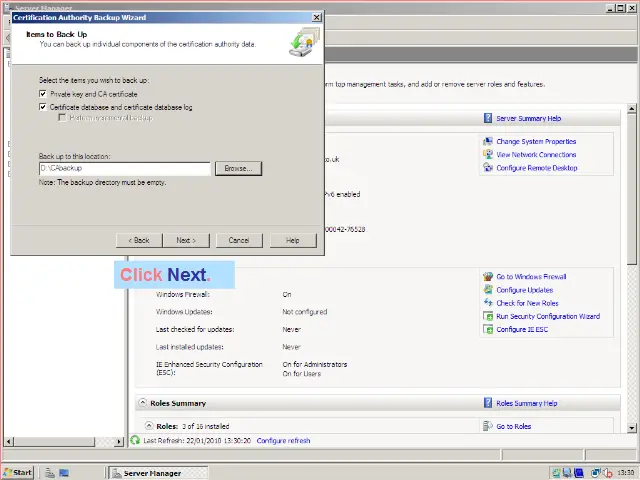
Task: Click the green refresh icon beside Last Refresh
Action: pyautogui.click(x=135, y=440)
